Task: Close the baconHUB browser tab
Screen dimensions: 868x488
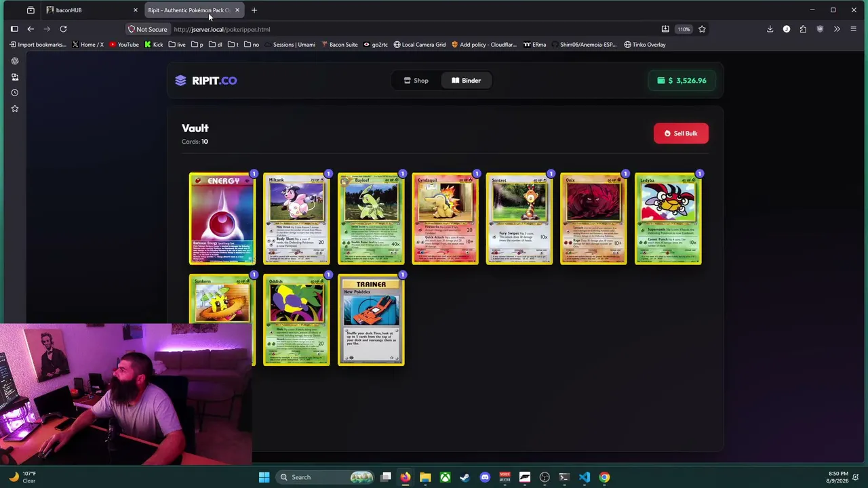Action: coord(136,10)
